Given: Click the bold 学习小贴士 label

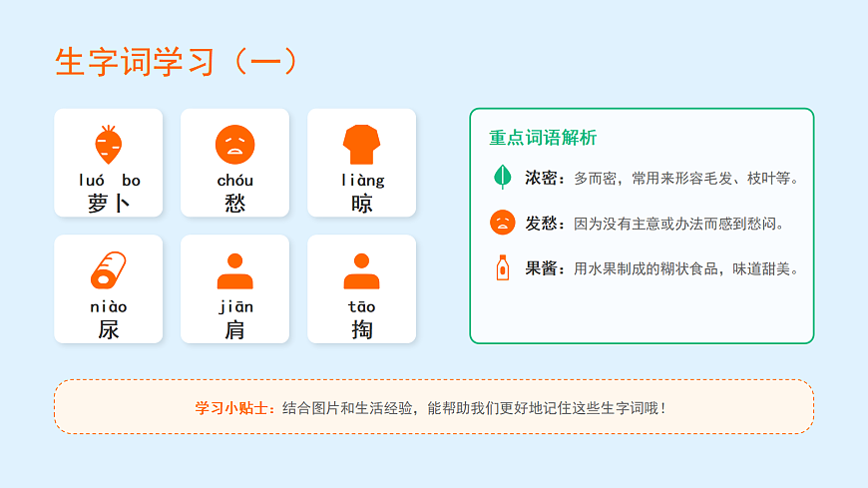Looking at the screenshot, I should click(235, 407).
